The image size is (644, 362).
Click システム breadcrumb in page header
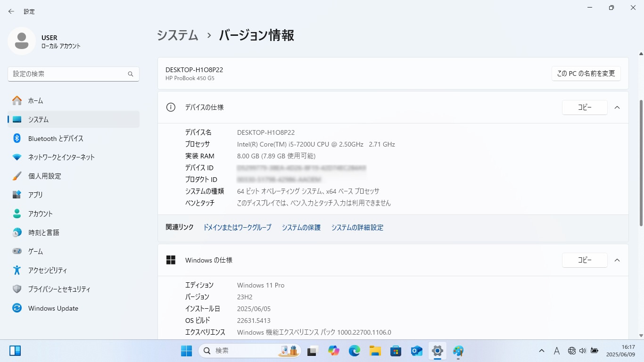click(178, 35)
